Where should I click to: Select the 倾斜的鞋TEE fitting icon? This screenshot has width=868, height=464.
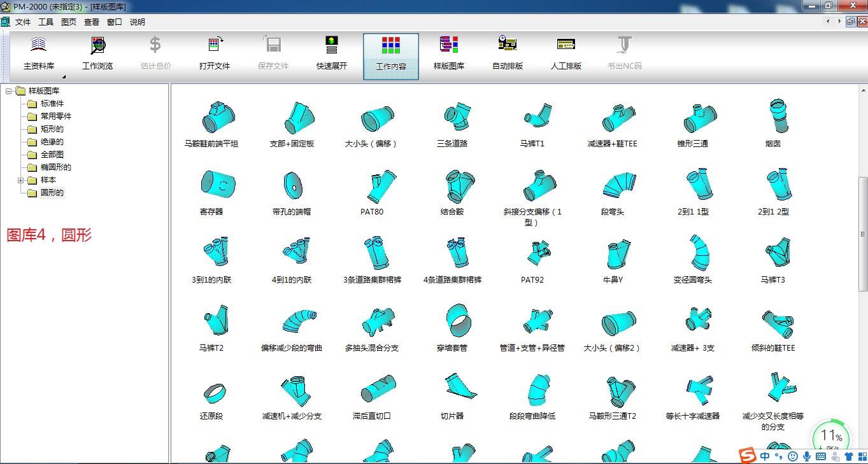(x=778, y=323)
